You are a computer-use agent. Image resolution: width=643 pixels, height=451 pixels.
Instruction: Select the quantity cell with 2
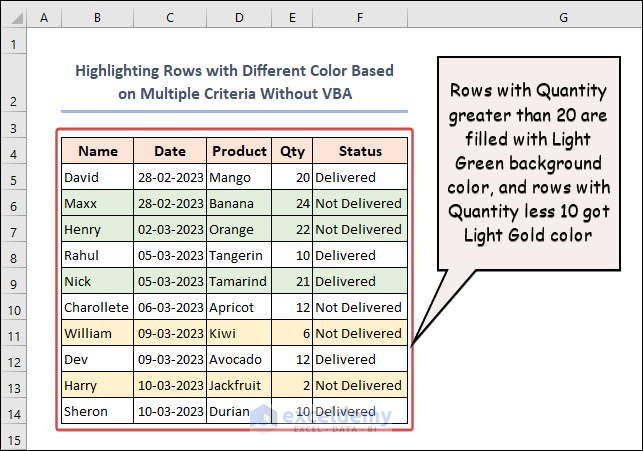[x=292, y=385]
